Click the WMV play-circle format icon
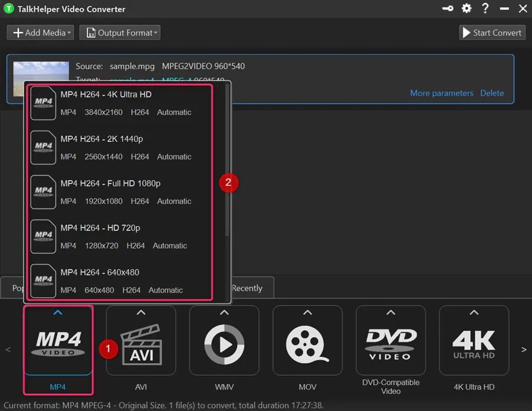Image resolution: width=532 pixels, height=411 pixels. pos(224,344)
